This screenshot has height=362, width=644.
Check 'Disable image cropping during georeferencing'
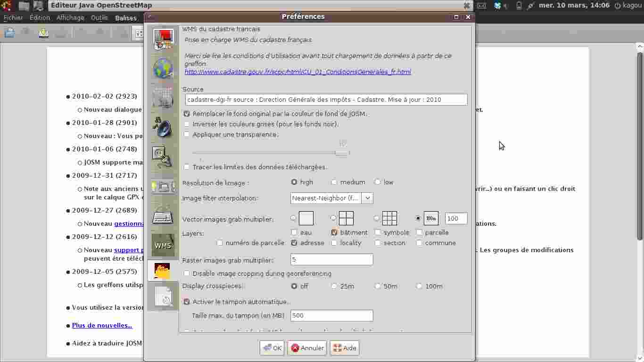187,273
